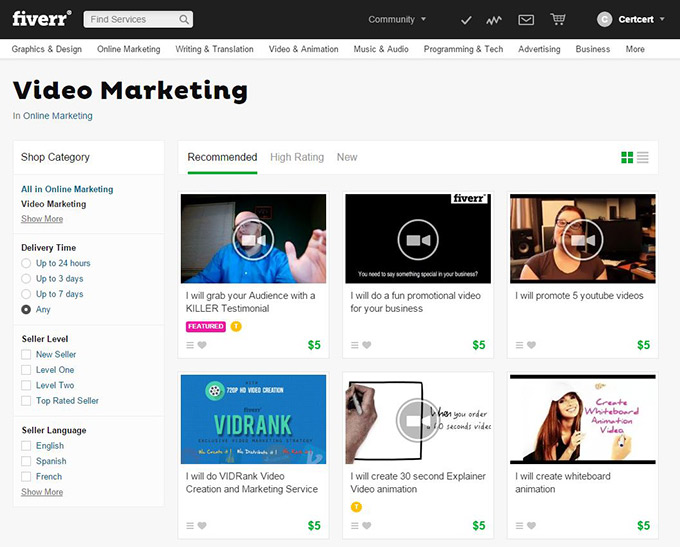Add 30 second Explainer gig to list
Viewport: 680px width, 547px height.
coord(355,526)
